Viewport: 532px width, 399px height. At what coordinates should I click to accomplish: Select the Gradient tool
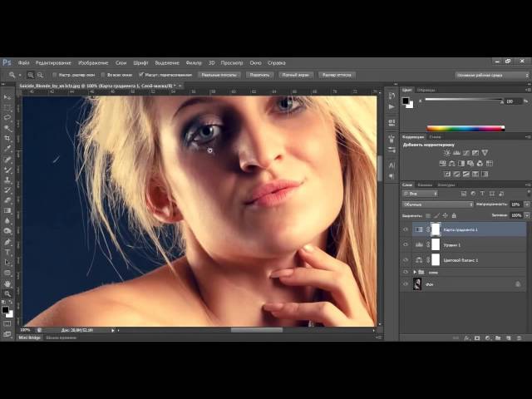[7, 210]
